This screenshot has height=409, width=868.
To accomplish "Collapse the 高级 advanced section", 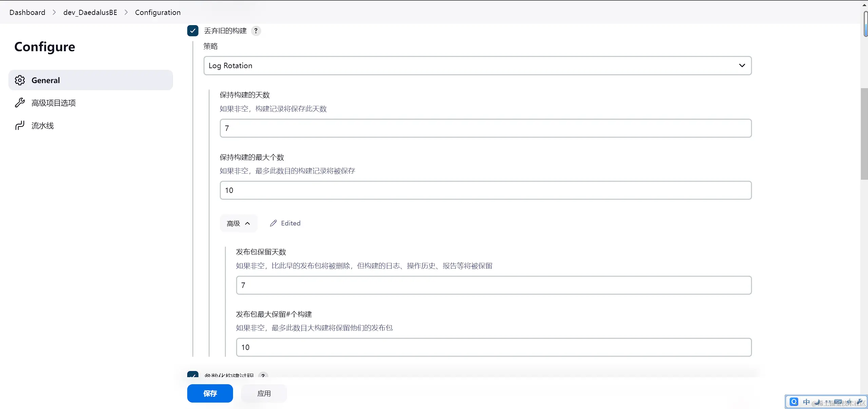I will click(x=238, y=223).
